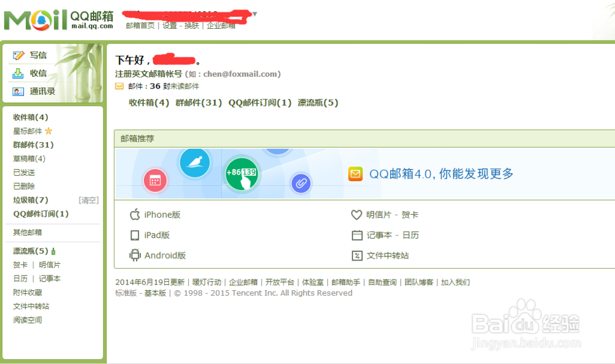Open 收件箱(4) in the sidebar

(31, 117)
